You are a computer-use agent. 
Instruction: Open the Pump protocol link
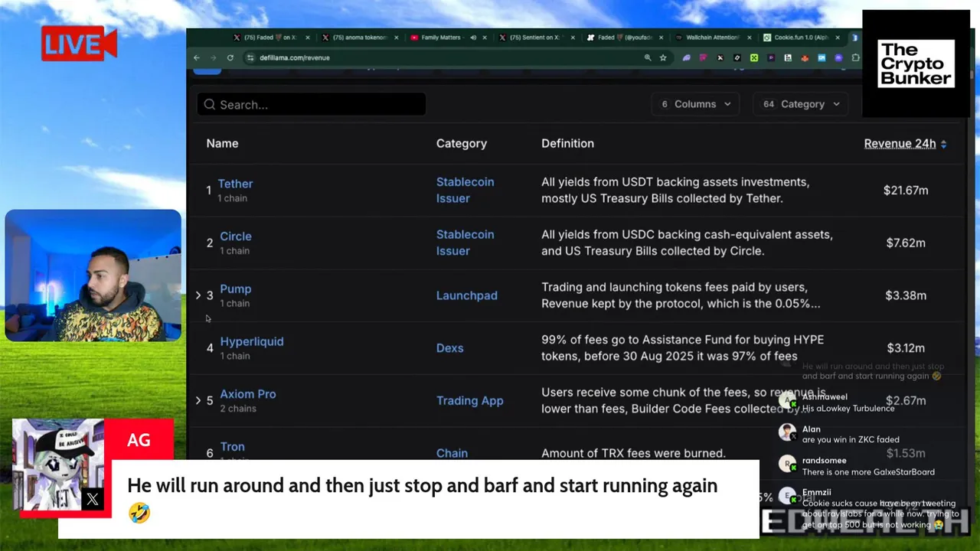pyautogui.click(x=236, y=289)
